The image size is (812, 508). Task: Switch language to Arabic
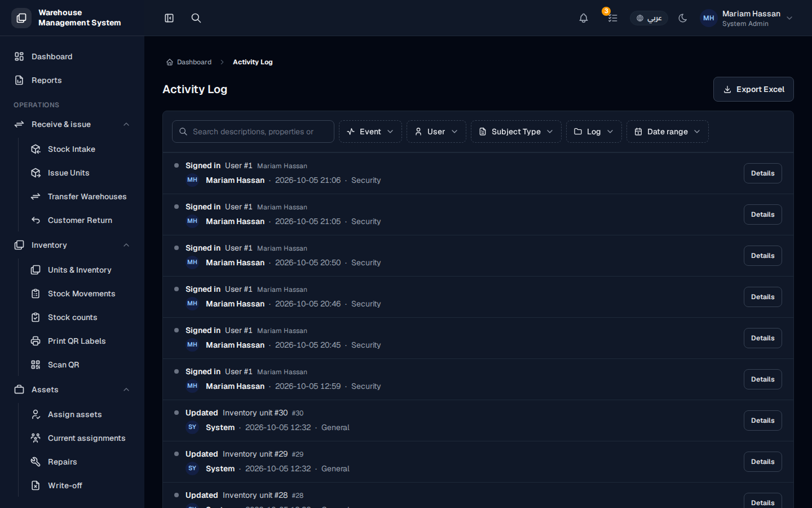pos(649,18)
